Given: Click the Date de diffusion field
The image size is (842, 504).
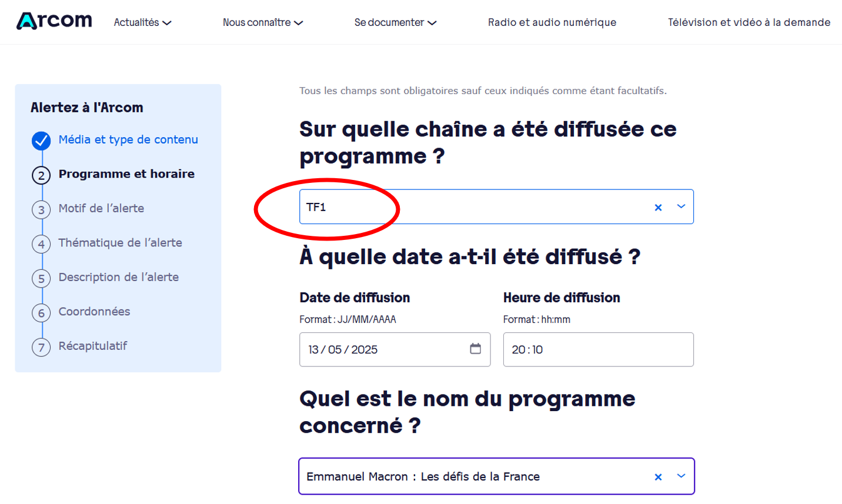Looking at the screenshot, I should pyautogui.click(x=382, y=349).
